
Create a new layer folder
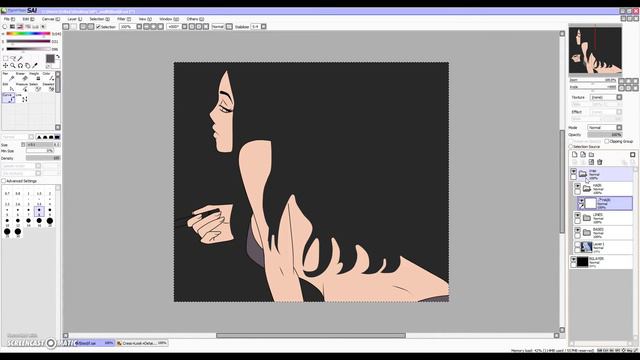click(x=591, y=155)
